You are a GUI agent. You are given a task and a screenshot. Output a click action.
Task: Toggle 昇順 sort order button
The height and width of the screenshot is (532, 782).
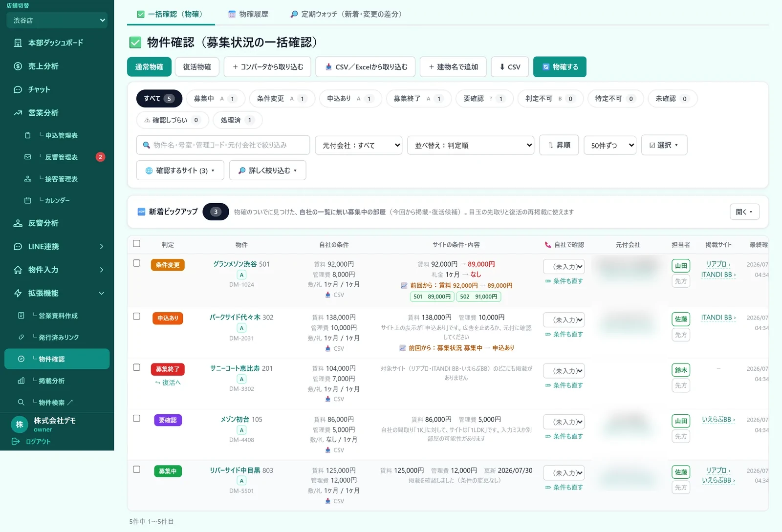point(559,145)
